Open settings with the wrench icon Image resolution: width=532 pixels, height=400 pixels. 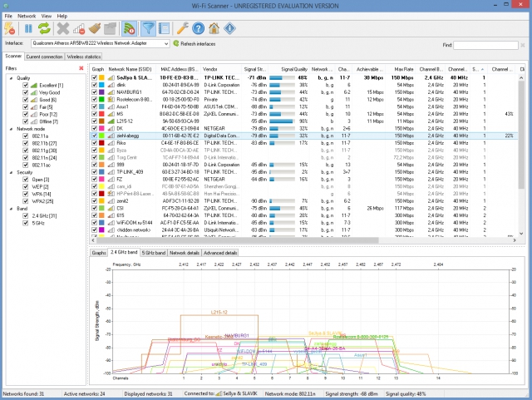pos(183,28)
